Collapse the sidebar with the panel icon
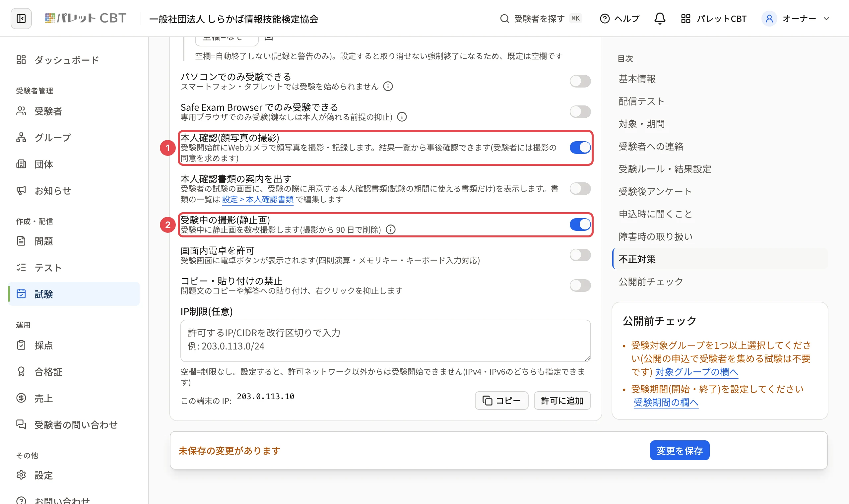The image size is (849, 504). pyautogui.click(x=21, y=18)
